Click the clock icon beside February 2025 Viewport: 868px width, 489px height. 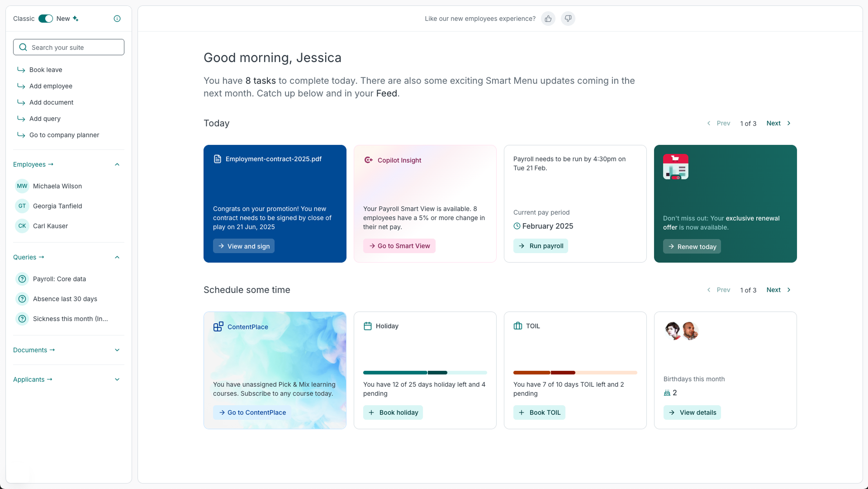(517, 226)
